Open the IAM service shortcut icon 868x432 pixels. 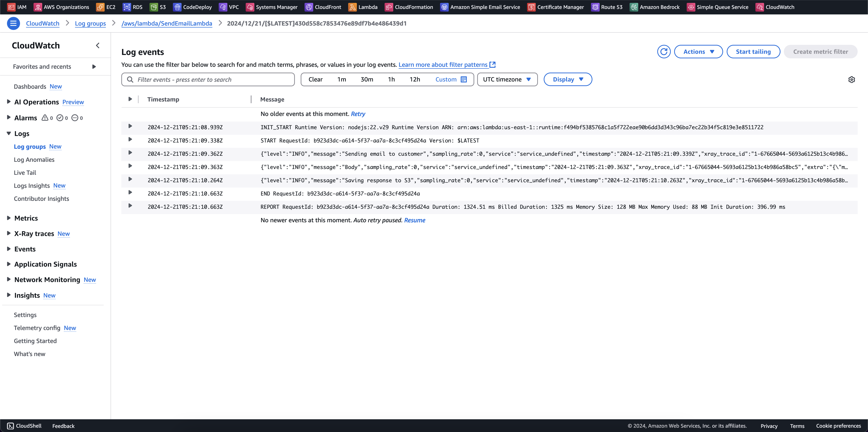tap(12, 7)
